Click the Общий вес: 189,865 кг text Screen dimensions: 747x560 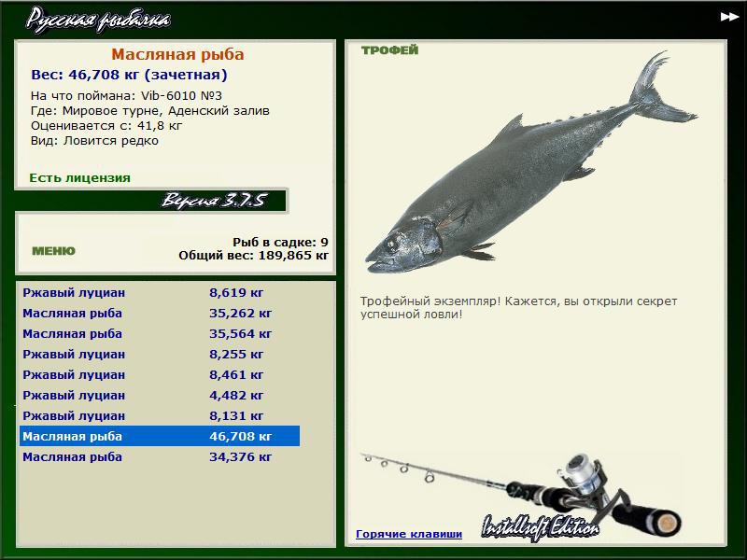[253, 255]
